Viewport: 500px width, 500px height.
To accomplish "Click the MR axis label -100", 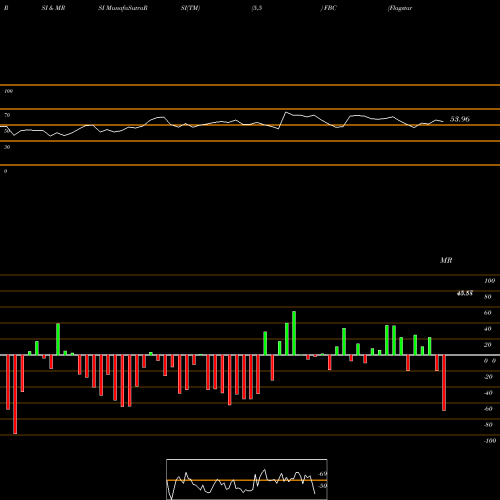I will pyautogui.click(x=490, y=441).
